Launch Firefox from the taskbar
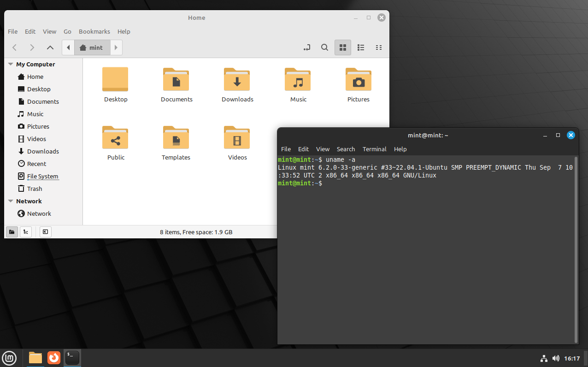 (54, 357)
